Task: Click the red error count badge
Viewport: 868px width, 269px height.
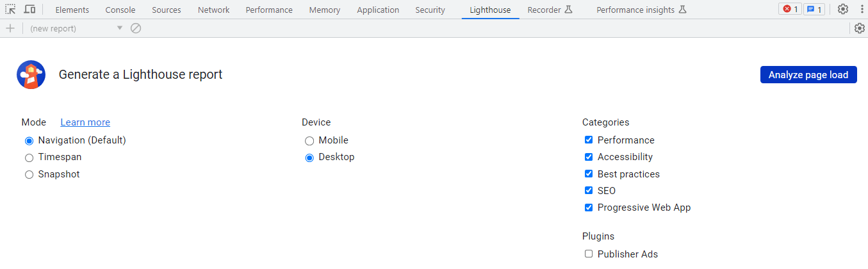Action: (x=790, y=10)
